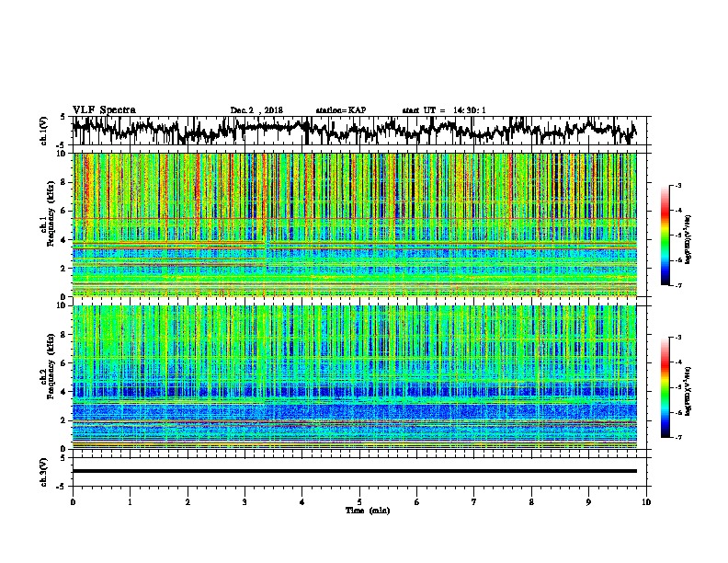Click the "6" tick label on the time axis
The image size is (728, 563).
click(x=416, y=502)
